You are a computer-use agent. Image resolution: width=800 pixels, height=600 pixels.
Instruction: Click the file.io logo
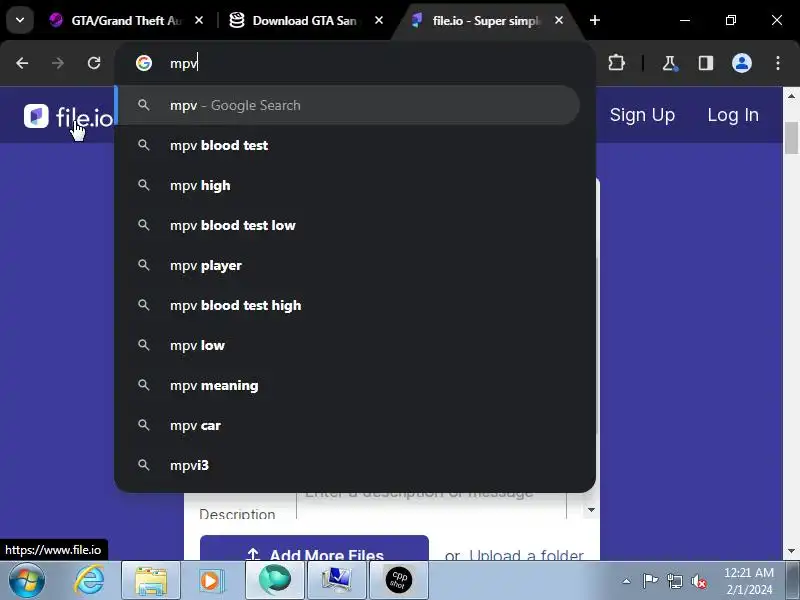pos(68,116)
